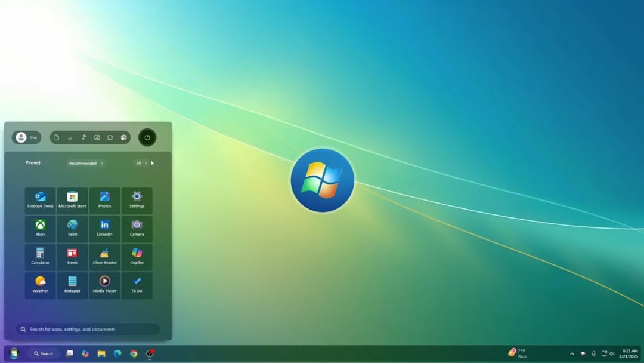Expand the All apps list
The image size is (644, 363).
(140, 162)
